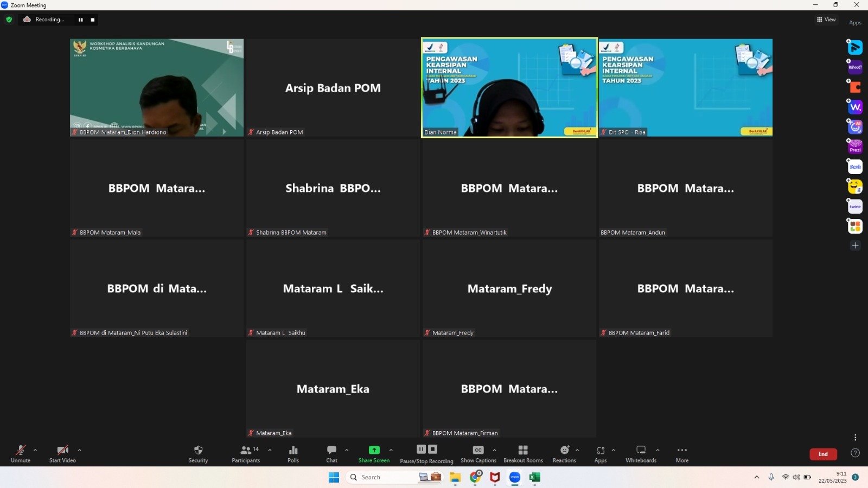Open the Participants panel
This screenshot has width=868, height=488.
tap(246, 453)
